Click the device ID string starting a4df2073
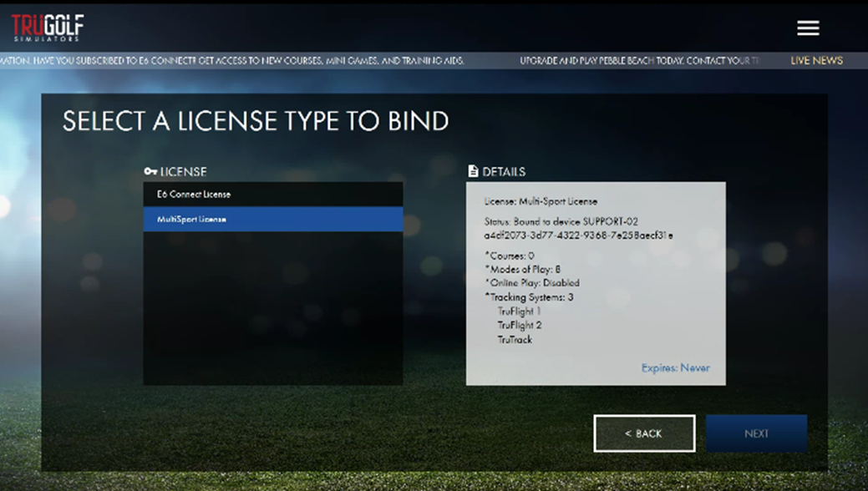 point(578,235)
